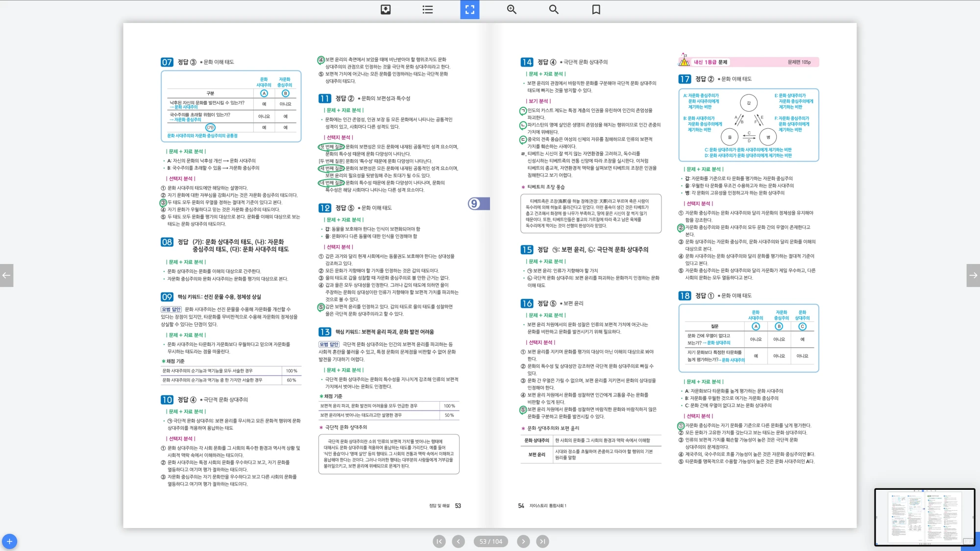
Task: Go to the previous page with left arrow
Action: coord(6,275)
